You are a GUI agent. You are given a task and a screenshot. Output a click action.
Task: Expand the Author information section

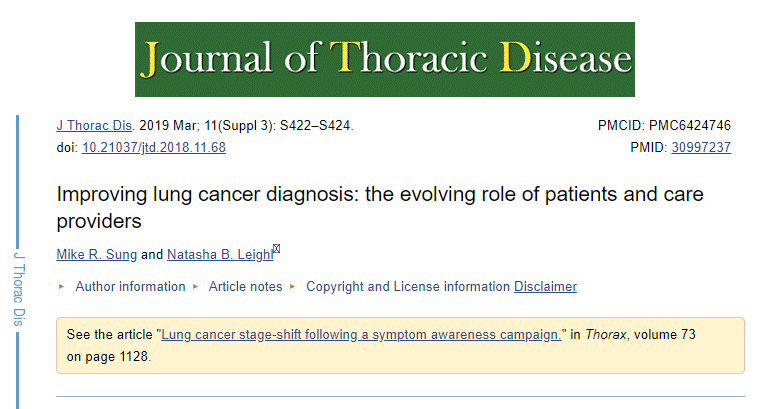pyautogui.click(x=130, y=287)
